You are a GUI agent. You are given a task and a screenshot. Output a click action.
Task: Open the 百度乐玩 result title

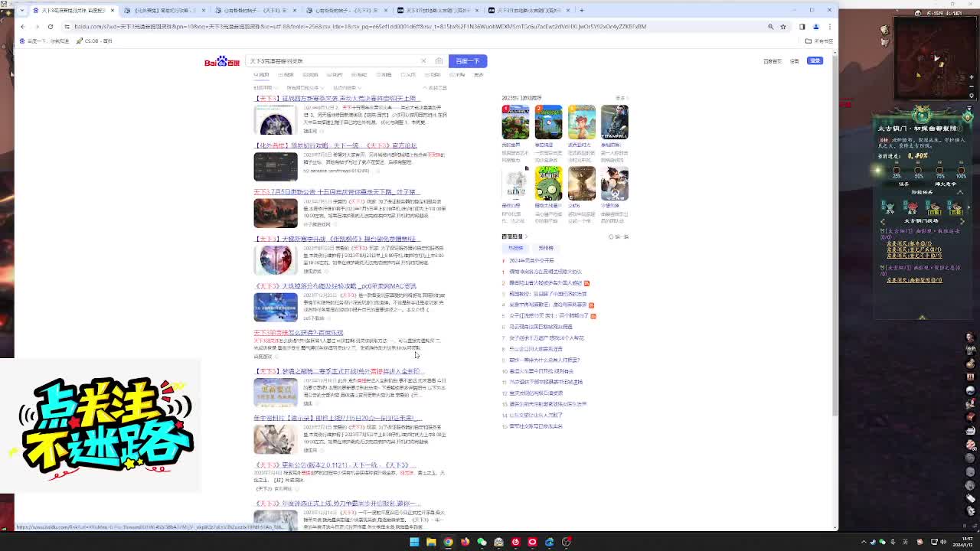[x=299, y=333]
